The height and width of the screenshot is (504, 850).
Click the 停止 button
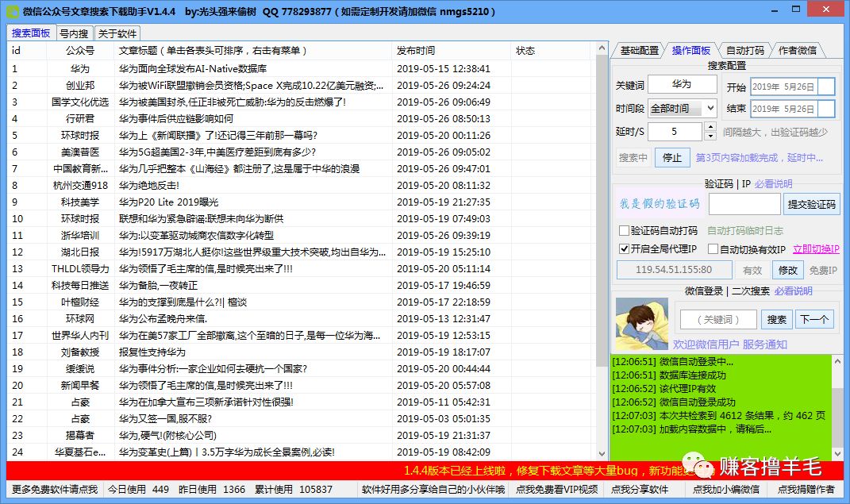[x=672, y=158]
